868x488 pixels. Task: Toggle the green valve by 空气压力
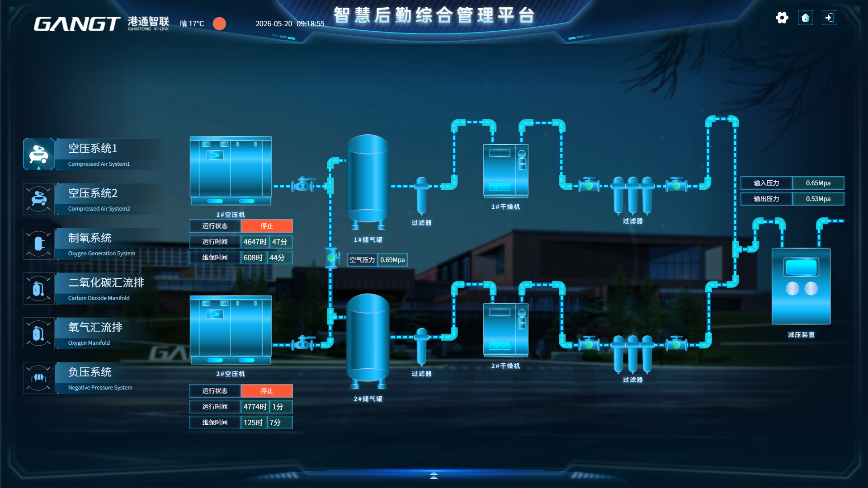[x=331, y=258]
